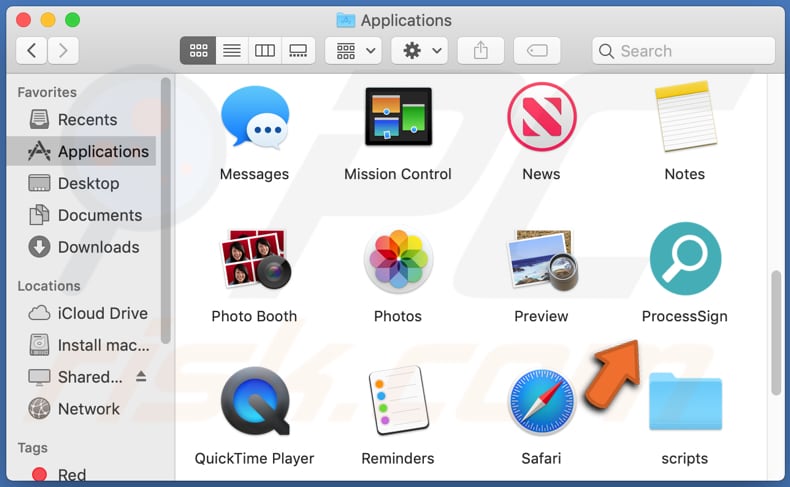The height and width of the screenshot is (487, 790).
Task: Open Desktop in the sidebar
Action: 82,183
